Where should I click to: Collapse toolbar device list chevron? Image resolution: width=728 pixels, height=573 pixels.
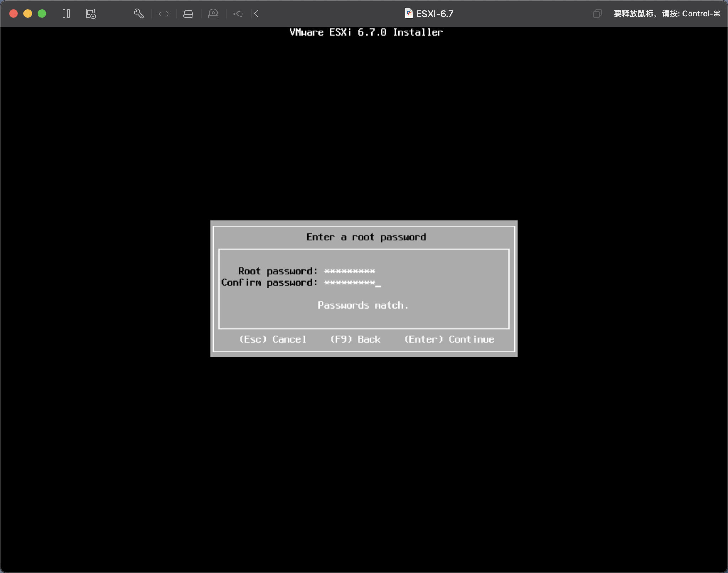point(257,14)
